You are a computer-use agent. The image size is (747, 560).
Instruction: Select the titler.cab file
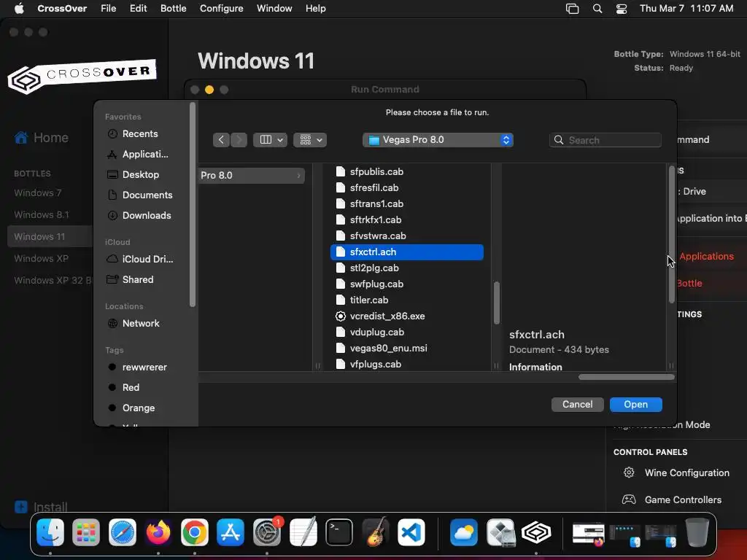[x=407, y=300]
